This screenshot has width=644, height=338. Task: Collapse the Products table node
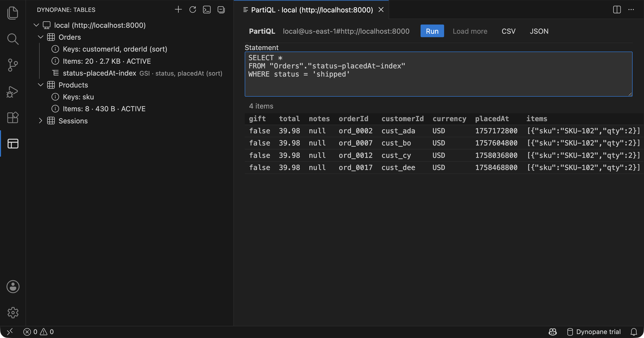(41, 85)
